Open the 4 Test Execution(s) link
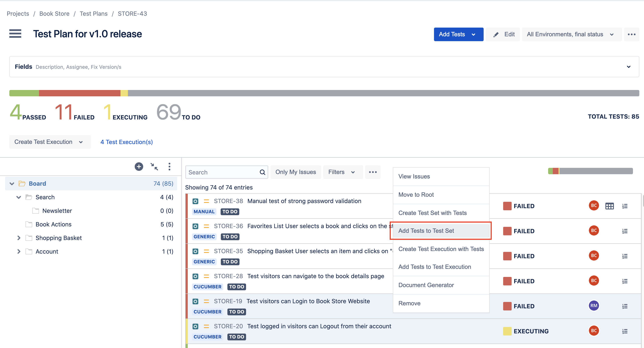Viewport: 644px width, 348px height. tap(126, 142)
